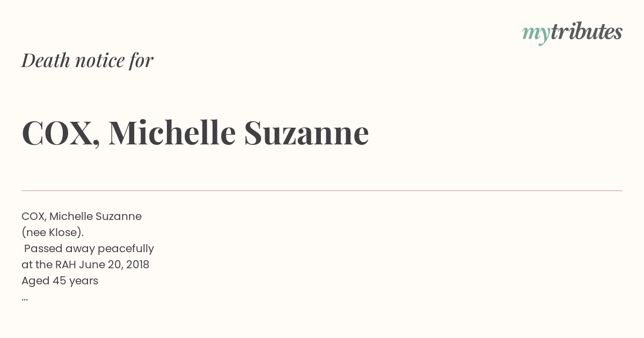Click the word "COX," in large title

point(61,133)
